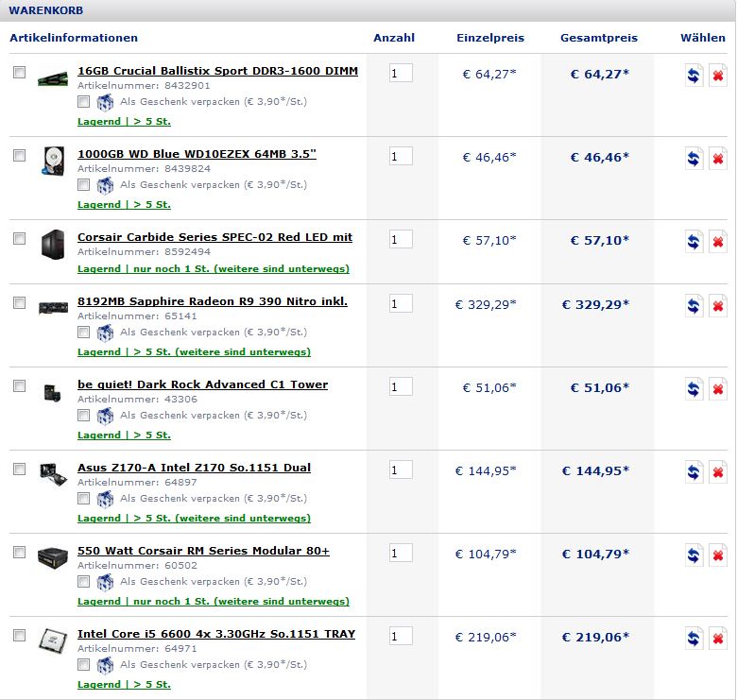Image resolution: width=737 pixels, height=700 pixels.
Task: Click the Intel Core i5 processor thumbnail
Action: pyautogui.click(x=53, y=640)
